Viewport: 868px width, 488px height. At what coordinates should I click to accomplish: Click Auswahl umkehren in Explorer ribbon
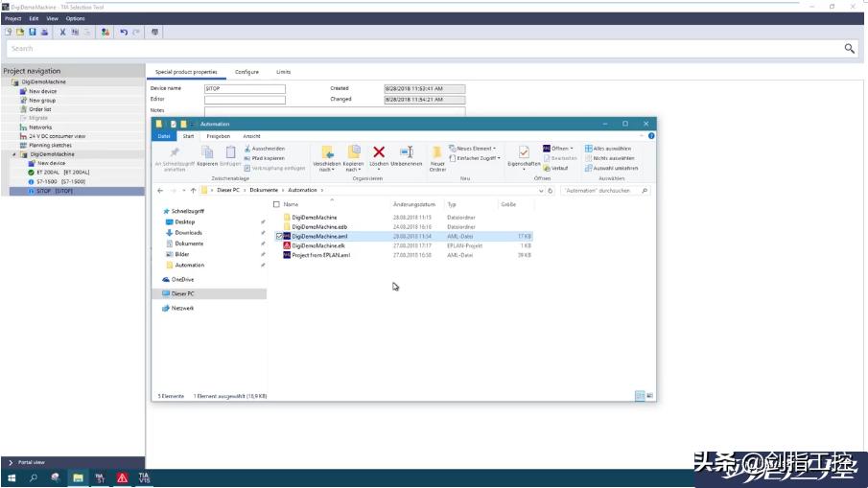point(611,168)
